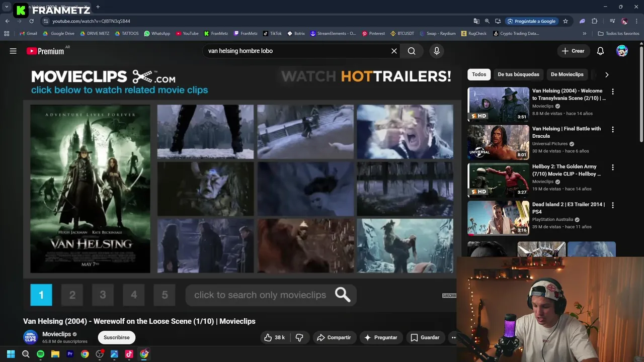Go to the YouTube Premium home logo
The width and height of the screenshot is (644, 362).
[x=46, y=51]
